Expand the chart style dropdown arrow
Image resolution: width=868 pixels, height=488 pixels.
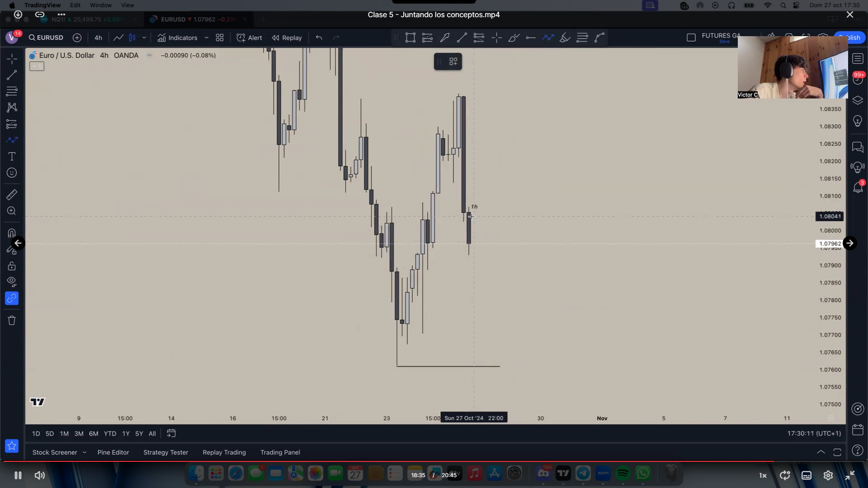point(144,38)
